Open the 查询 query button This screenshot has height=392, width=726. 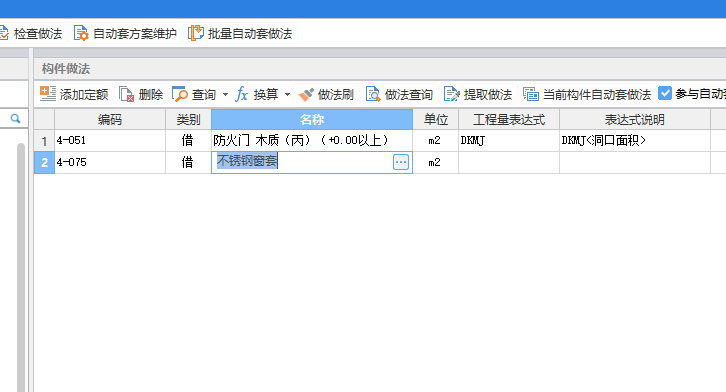(204, 94)
